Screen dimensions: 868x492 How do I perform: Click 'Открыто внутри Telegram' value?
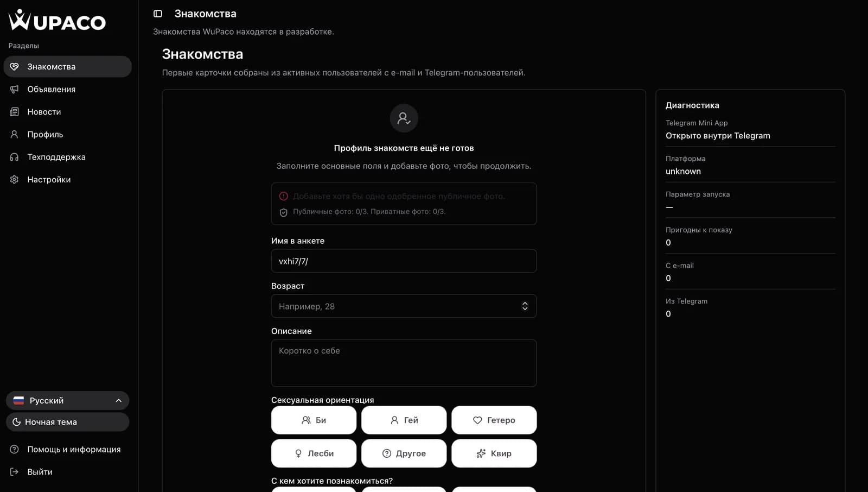[x=718, y=136]
